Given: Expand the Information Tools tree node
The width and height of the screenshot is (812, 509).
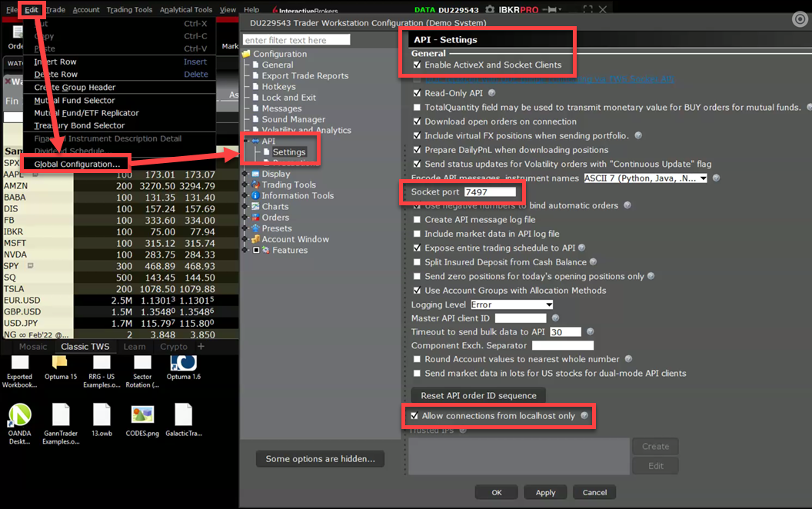Looking at the screenshot, I should [245, 196].
